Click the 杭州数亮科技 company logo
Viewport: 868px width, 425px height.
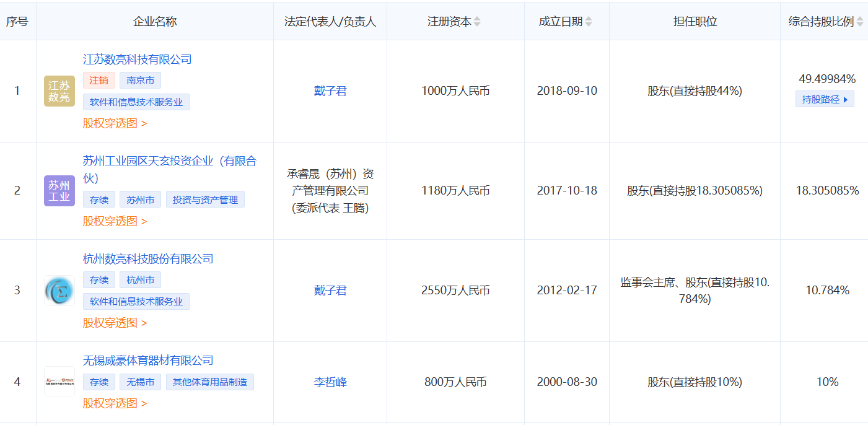tap(59, 291)
